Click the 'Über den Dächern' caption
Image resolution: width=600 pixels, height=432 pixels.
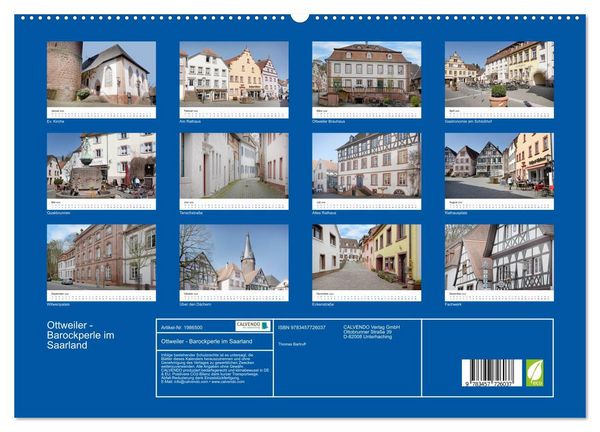point(196,305)
